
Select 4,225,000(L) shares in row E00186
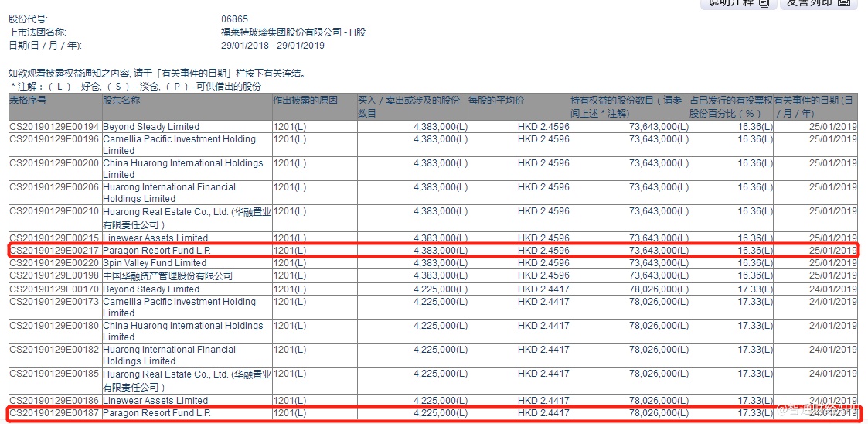point(441,401)
